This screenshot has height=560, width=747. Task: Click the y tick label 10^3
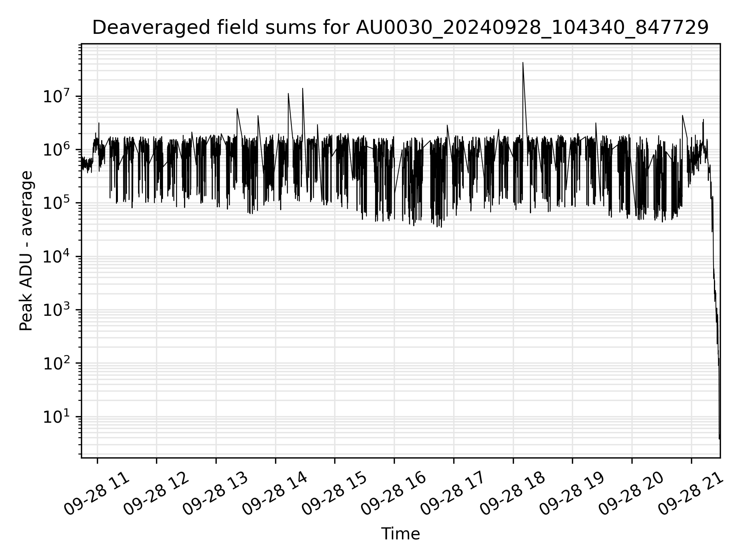pyautogui.click(x=56, y=309)
